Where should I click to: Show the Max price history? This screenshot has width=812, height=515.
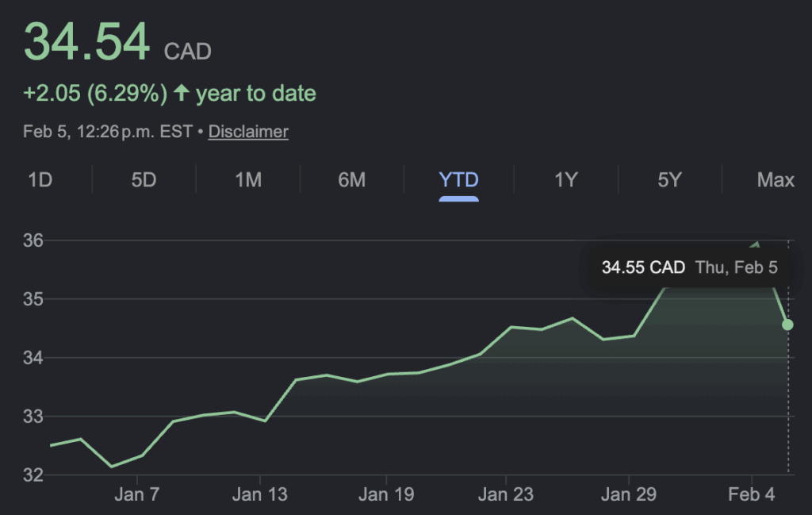(x=775, y=180)
